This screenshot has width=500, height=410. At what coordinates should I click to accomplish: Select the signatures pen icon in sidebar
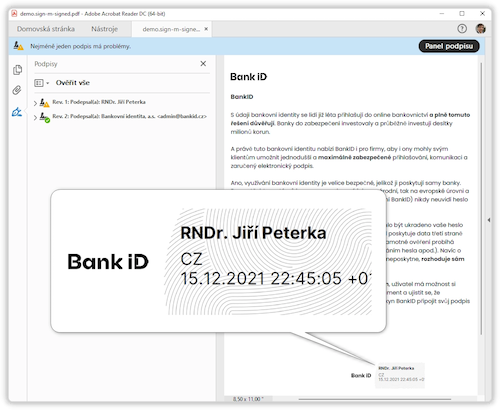[17, 112]
